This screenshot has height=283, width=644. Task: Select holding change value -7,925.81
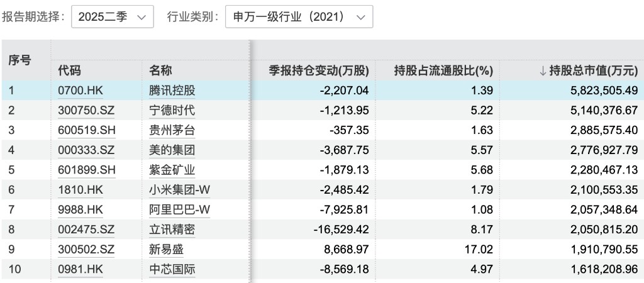pos(344,210)
